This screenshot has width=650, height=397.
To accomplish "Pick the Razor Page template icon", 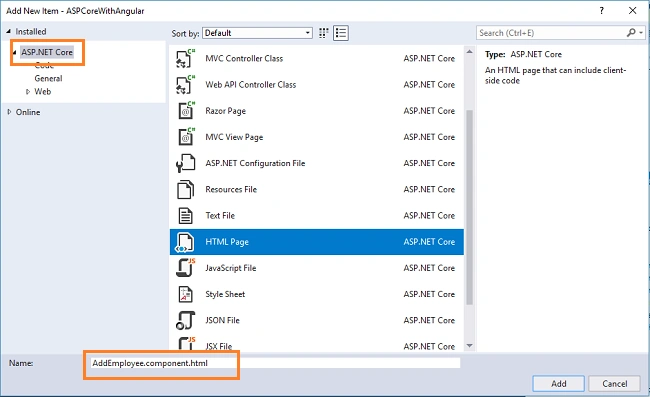I will point(185,111).
